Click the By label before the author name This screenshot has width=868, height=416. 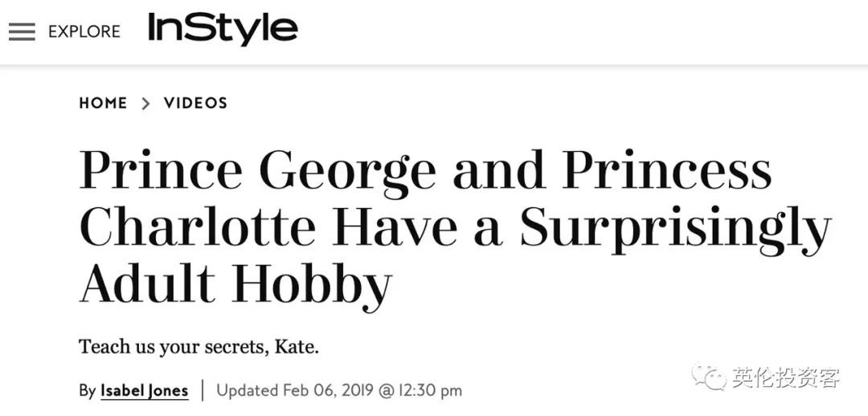point(87,391)
